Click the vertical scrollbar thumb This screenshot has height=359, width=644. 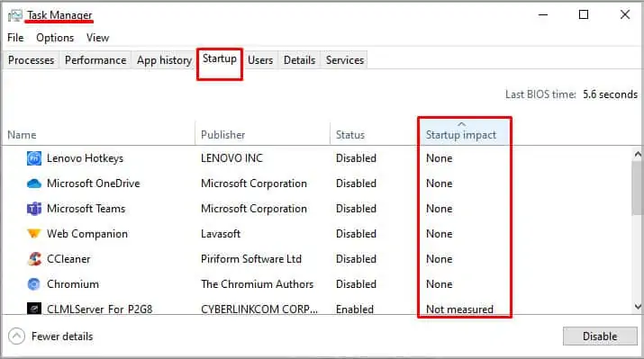click(638, 187)
